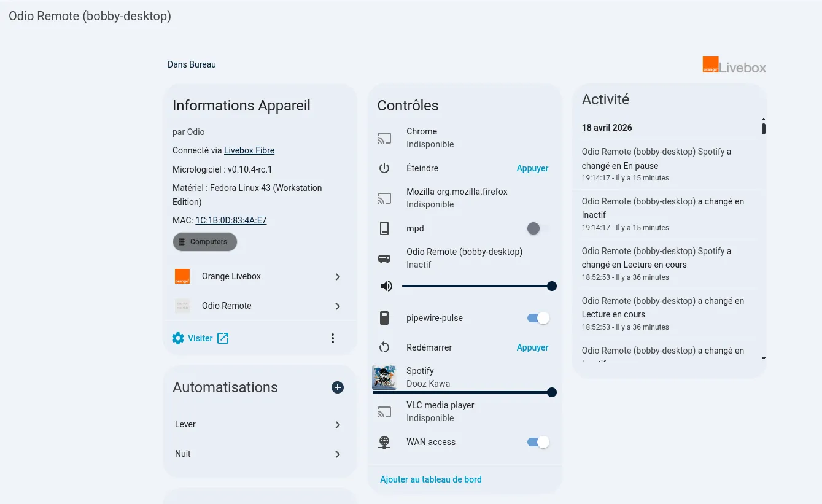822x504 pixels.
Task: Click the Odio Remote integration icon
Action: [182, 306]
